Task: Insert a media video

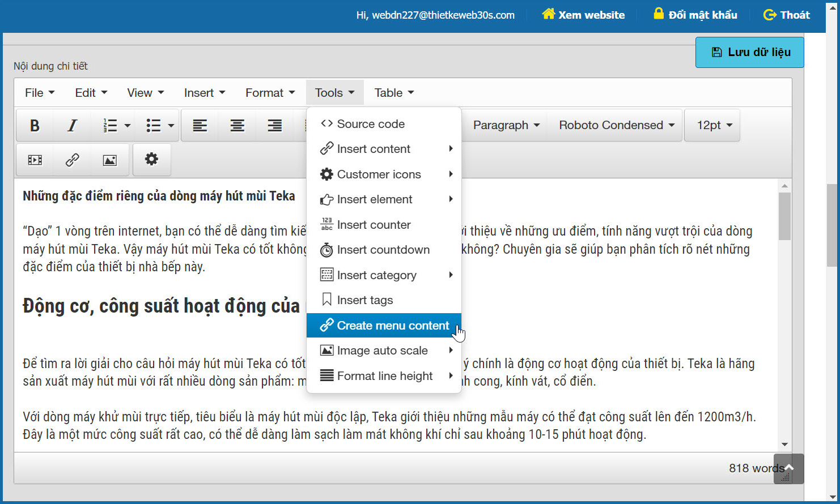Action: click(x=35, y=160)
